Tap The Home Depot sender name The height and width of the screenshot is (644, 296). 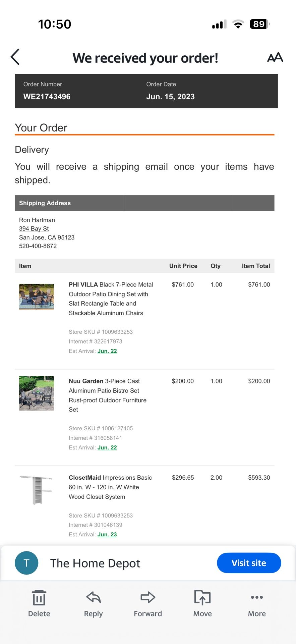[95, 563]
